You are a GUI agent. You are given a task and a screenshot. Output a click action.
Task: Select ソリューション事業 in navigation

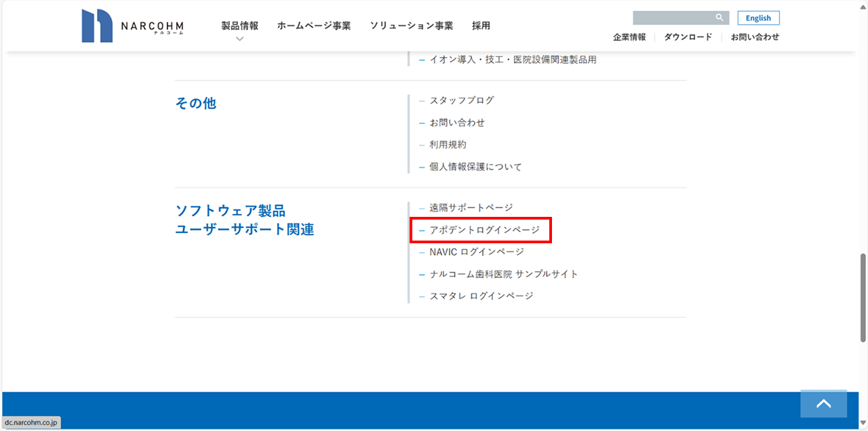[411, 26]
